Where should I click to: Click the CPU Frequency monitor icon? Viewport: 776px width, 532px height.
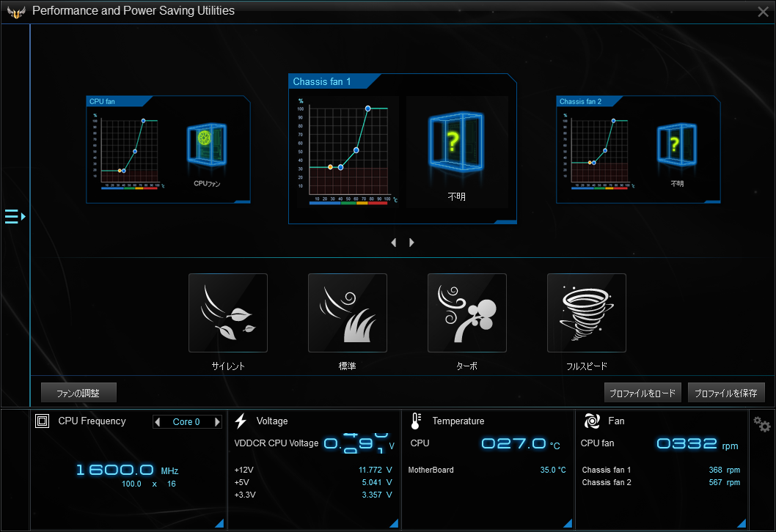click(42, 421)
